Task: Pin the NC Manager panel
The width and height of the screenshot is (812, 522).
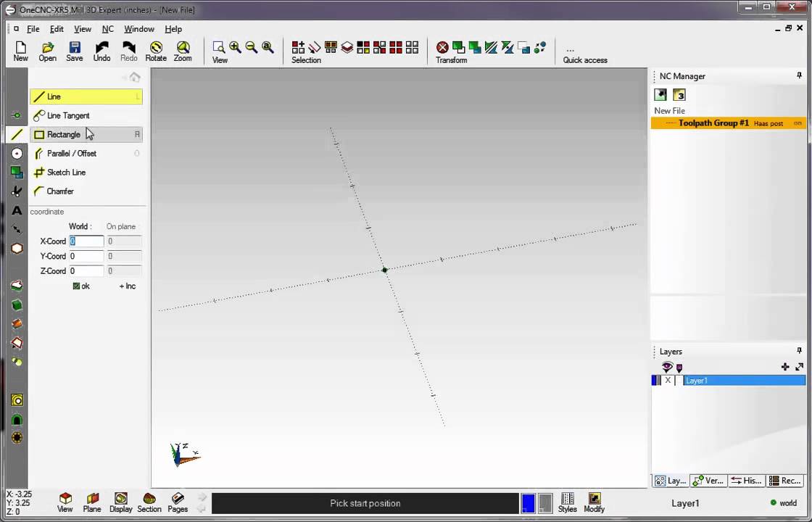Action: click(799, 75)
